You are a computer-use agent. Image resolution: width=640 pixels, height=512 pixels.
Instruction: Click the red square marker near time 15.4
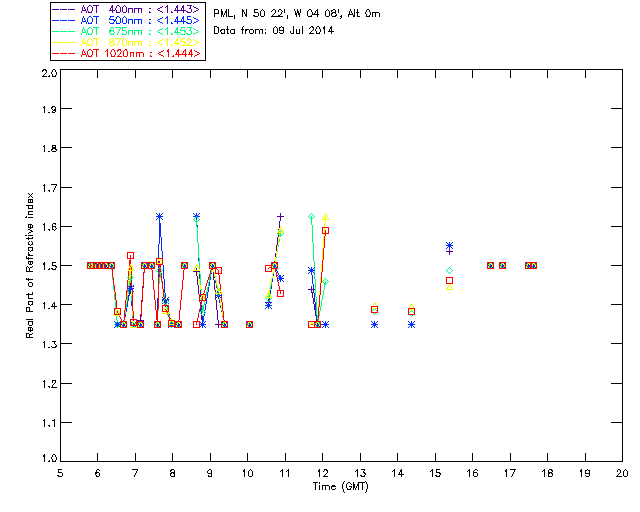[449, 280]
